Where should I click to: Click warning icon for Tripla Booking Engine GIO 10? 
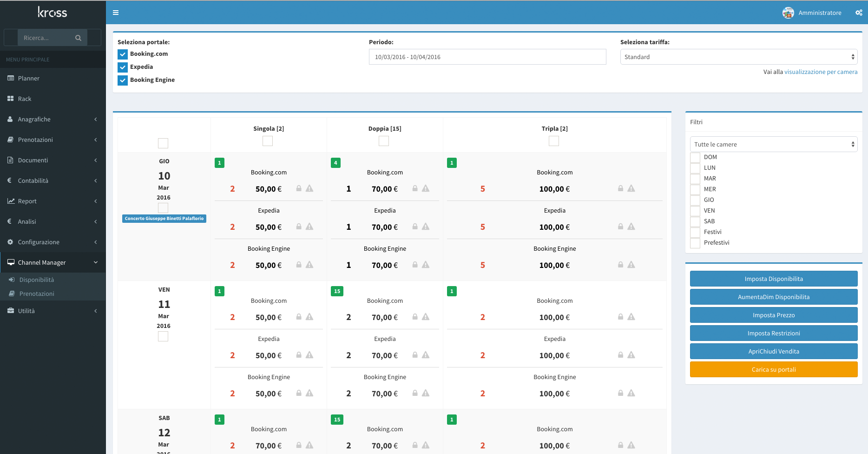coord(631,265)
